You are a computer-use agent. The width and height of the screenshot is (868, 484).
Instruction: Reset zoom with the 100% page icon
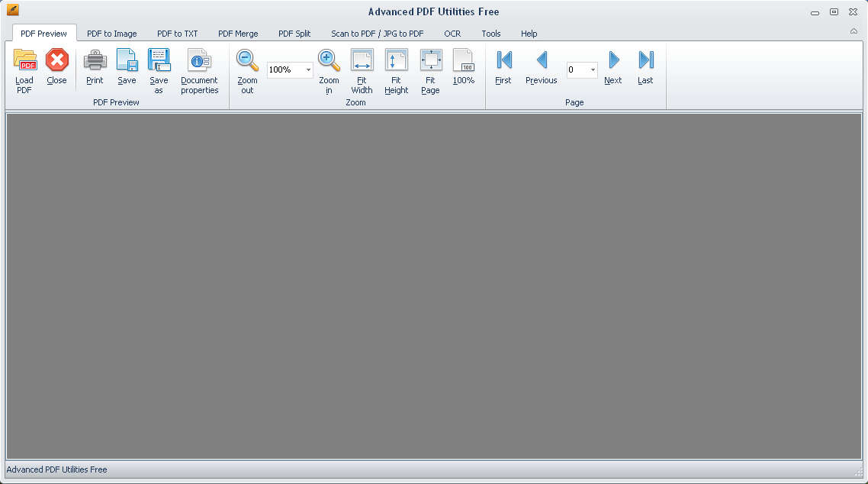pyautogui.click(x=463, y=61)
